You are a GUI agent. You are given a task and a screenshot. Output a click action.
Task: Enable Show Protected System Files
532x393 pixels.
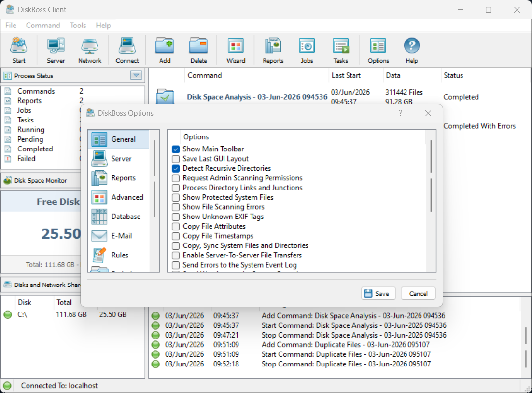pos(176,198)
